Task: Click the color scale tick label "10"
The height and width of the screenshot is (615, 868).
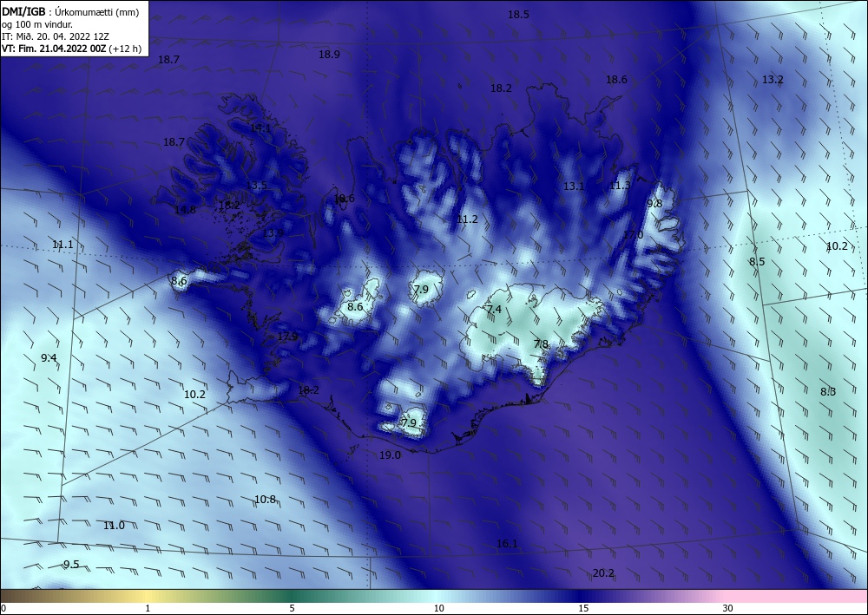Action: click(438, 608)
